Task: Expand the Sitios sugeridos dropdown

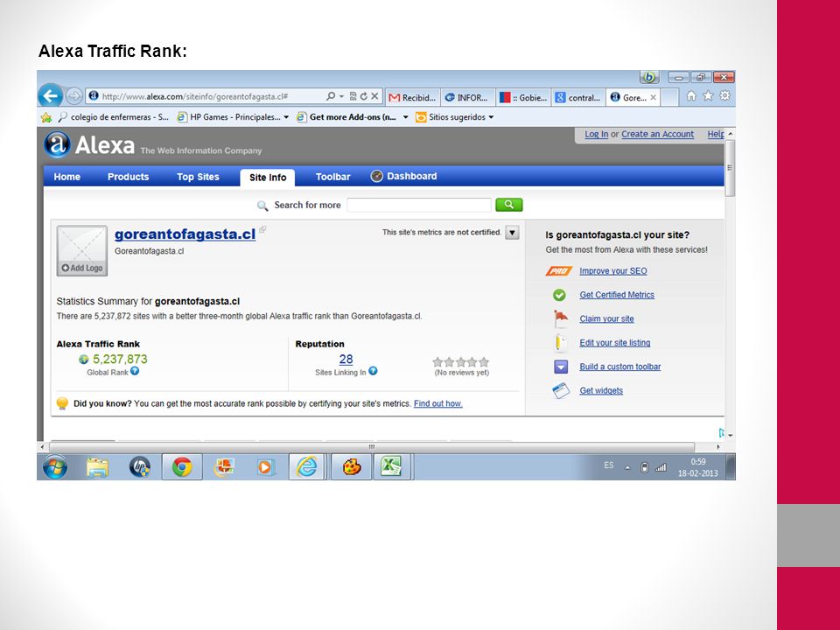Action: coord(491,117)
